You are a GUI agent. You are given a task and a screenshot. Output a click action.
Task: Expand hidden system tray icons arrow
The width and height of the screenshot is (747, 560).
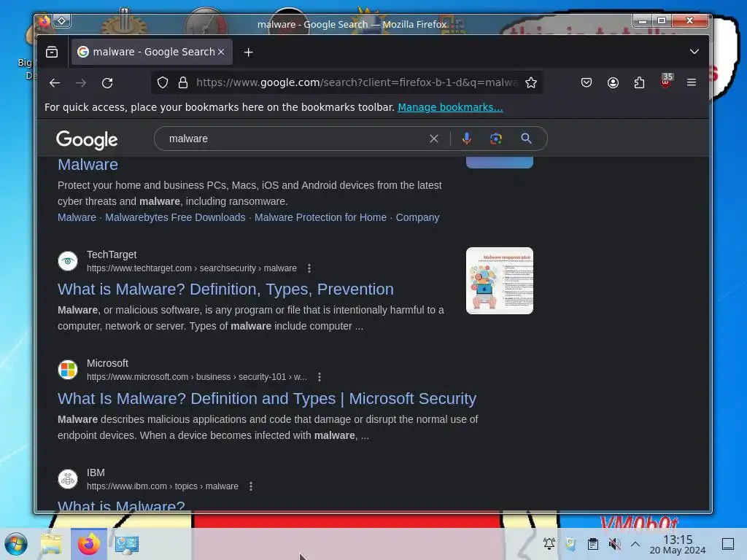pyautogui.click(x=635, y=544)
